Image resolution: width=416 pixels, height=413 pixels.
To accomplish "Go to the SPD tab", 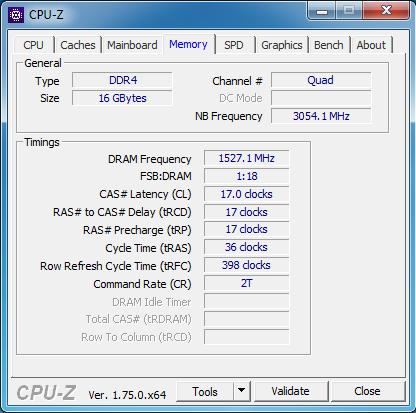I will point(233,45).
